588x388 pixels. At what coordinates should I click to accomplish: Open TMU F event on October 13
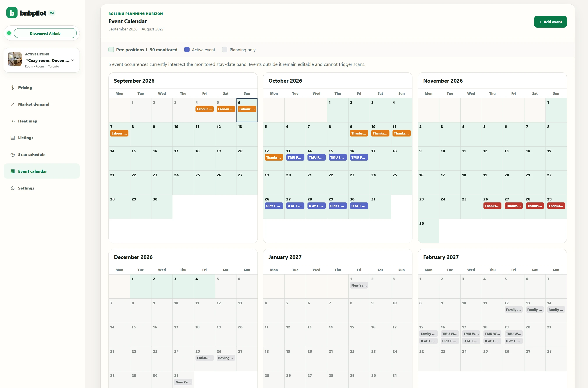pyautogui.click(x=295, y=157)
